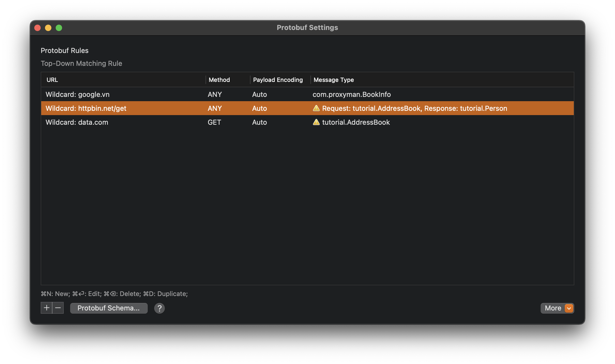This screenshot has width=615, height=364.
Task: Click the Message Type column header
Action: coord(333,79)
